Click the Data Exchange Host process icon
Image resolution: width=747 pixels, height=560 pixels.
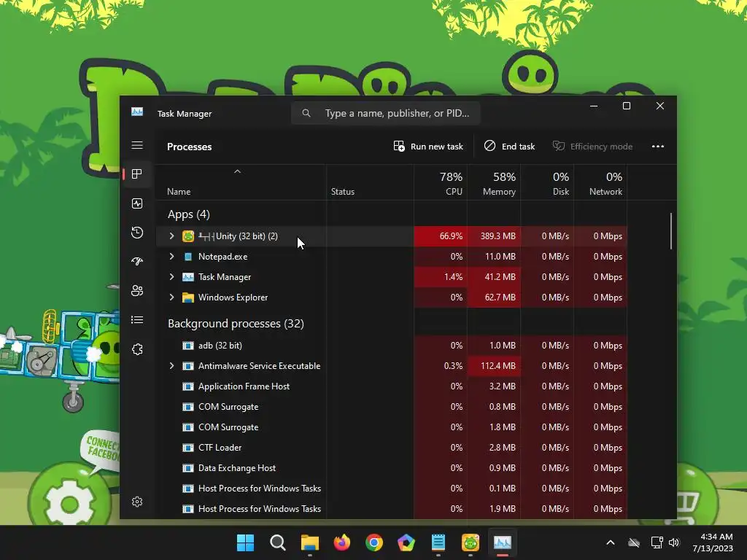188,468
